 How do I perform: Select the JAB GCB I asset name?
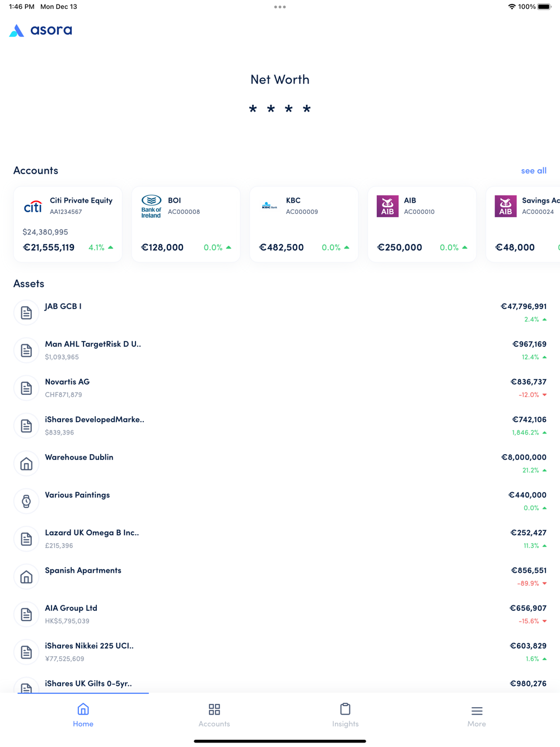click(63, 306)
